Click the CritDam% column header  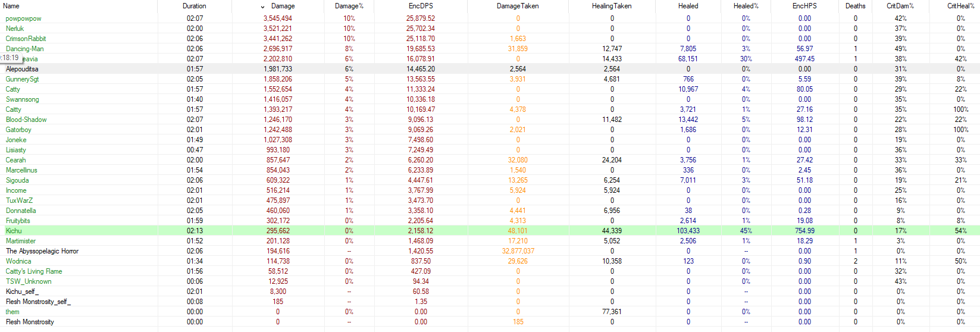[x=900, y=6]
